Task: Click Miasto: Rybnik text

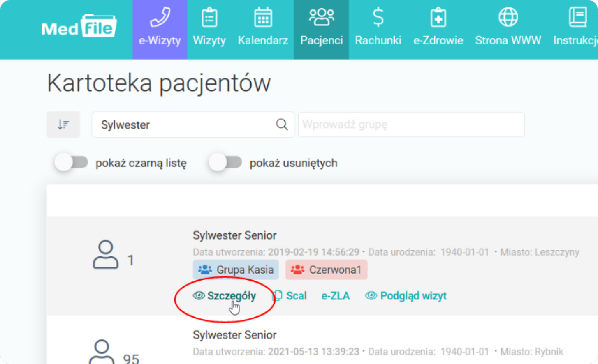Action: (x=532, y=352)
